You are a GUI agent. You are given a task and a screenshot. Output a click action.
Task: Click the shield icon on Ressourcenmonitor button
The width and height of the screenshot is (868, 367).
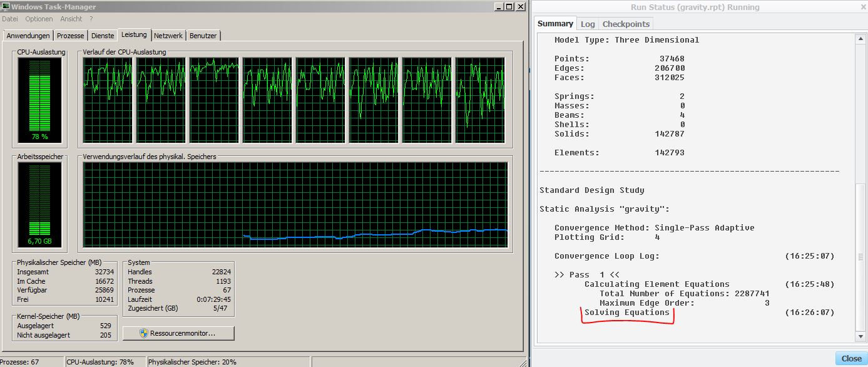click(143, 333)
